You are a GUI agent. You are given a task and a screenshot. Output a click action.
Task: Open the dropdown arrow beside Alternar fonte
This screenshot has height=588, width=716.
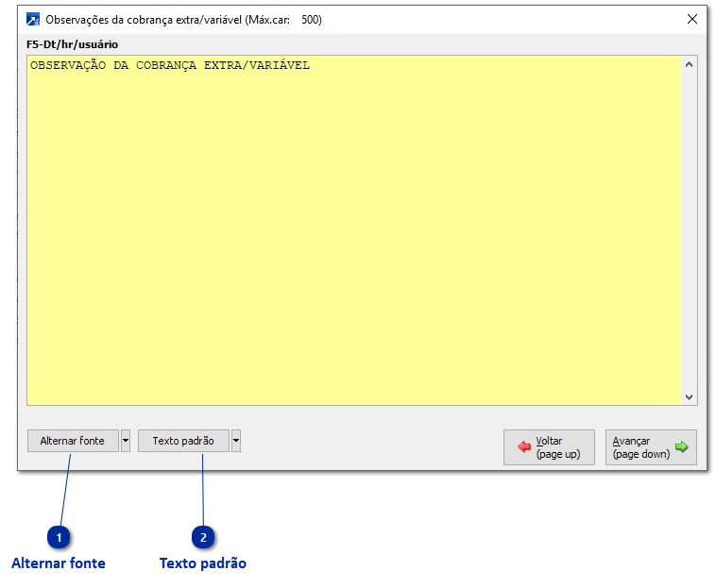tap(126, 441)
